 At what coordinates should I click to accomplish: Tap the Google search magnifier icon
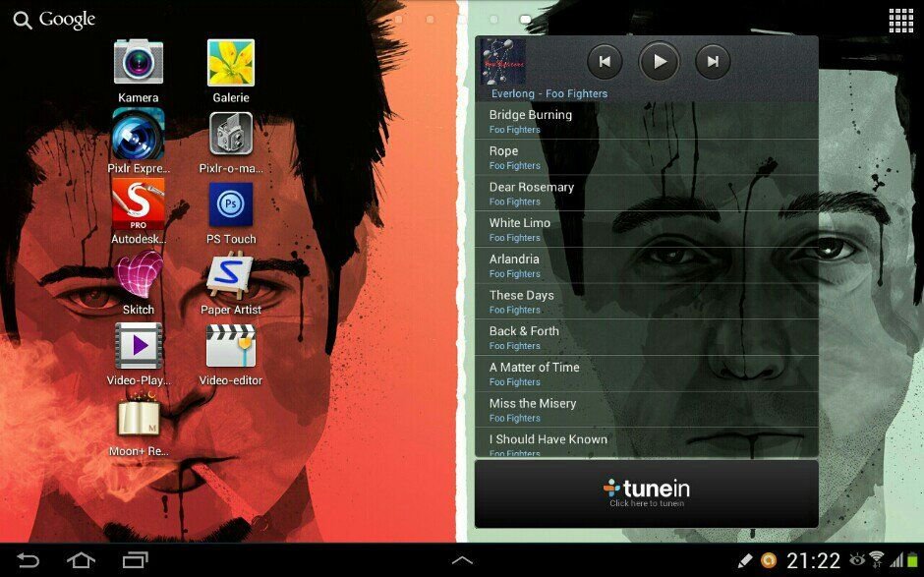click(x=23, y=21)
